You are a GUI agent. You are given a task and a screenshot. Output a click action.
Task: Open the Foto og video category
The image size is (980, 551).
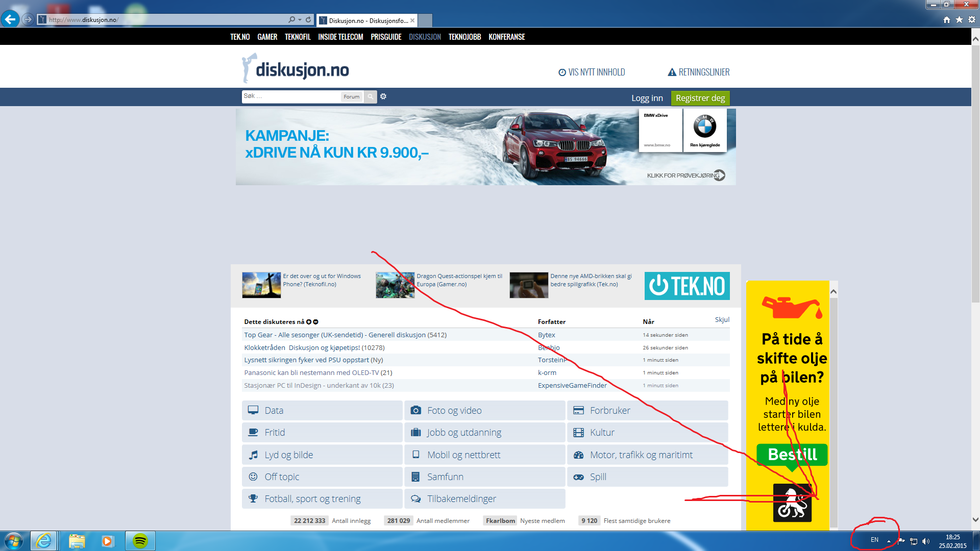[x=485, y=410]
